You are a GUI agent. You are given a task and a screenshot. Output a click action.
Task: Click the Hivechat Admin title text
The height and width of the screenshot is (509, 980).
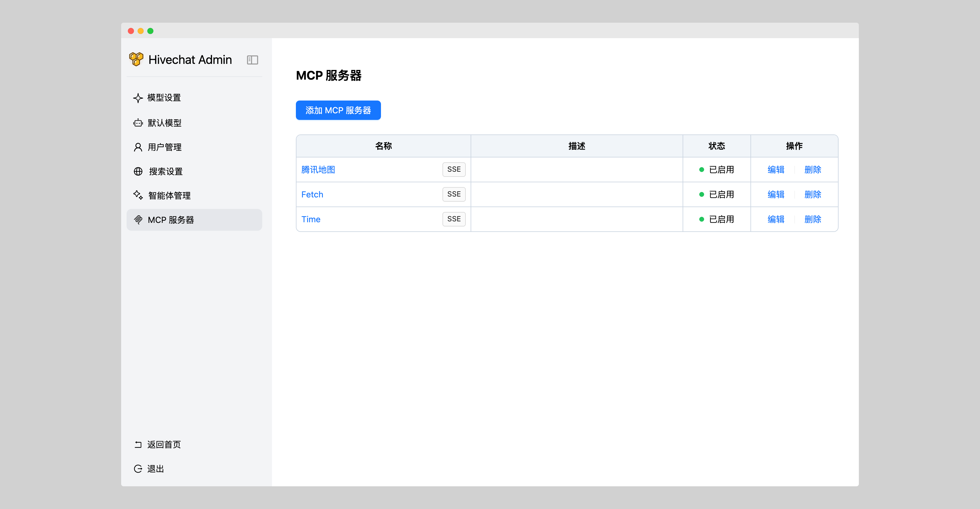coord(190,60)
